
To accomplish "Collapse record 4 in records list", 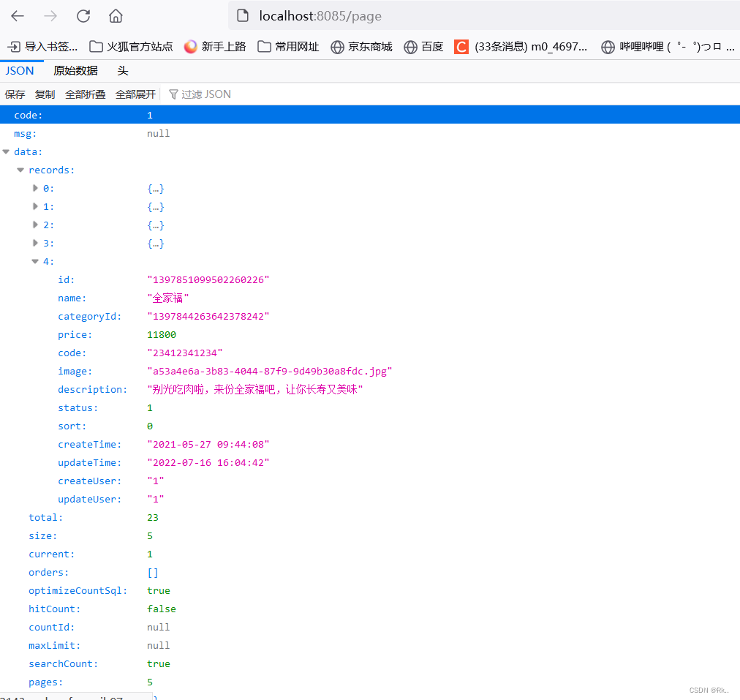I will 35,261.
